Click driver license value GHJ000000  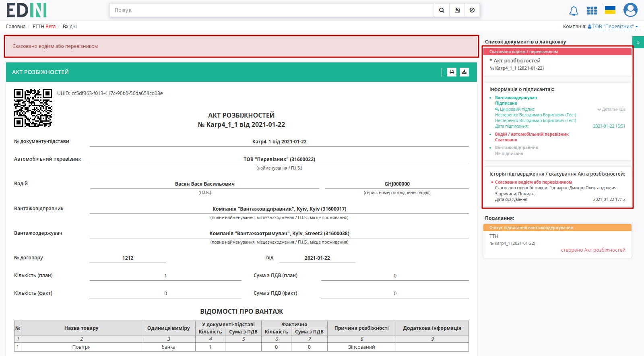point(397,184)
